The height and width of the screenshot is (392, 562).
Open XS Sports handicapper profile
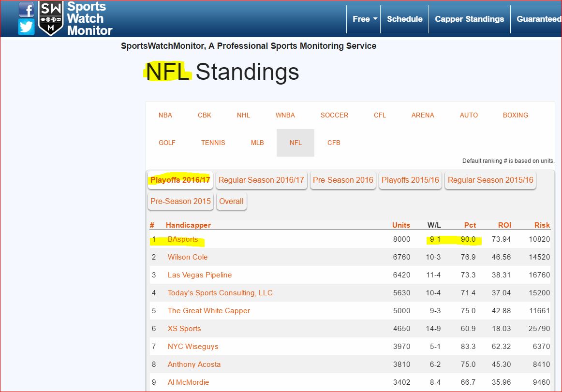pos(184,329)
